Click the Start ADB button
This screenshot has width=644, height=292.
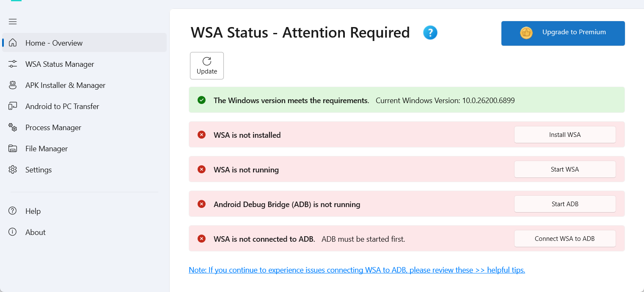tap(564, 204)
